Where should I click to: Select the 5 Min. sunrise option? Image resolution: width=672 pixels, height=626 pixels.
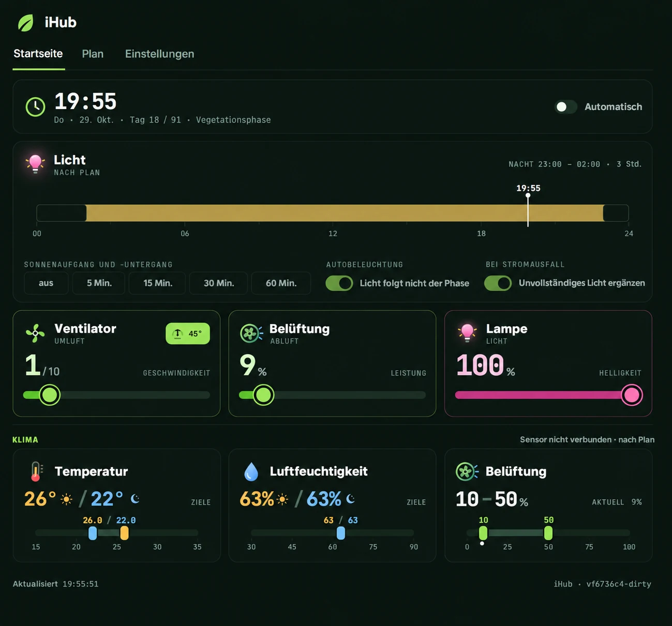99,283
